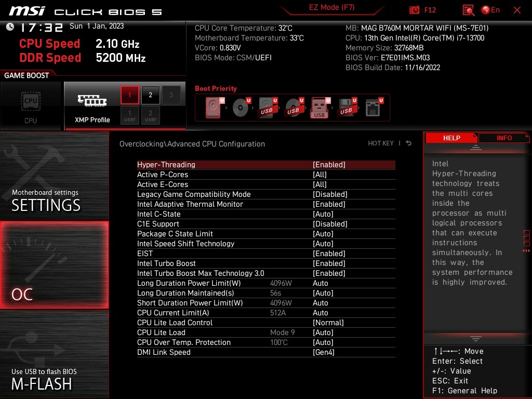
Task: Open Long Duration Maintained(s) Auto setting
Action: point(323,292)
